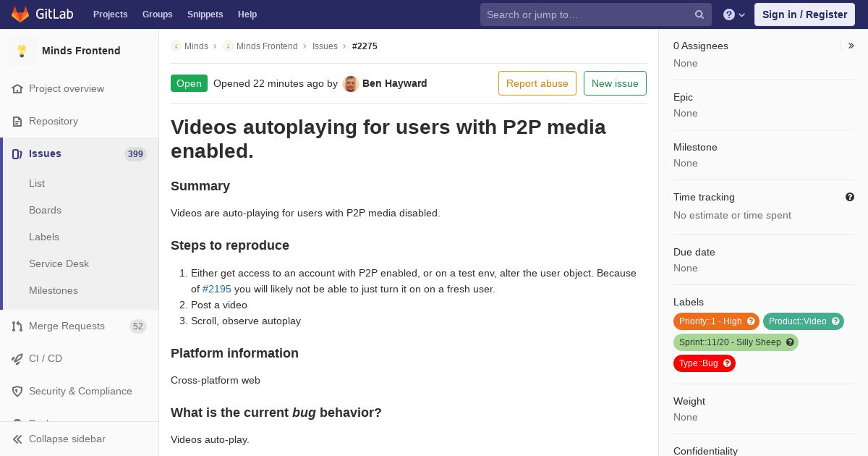Click '0 Assignees' sidebar heading
Screen dimensions: 868x456
pyautogui.click(x=701, y=46)
